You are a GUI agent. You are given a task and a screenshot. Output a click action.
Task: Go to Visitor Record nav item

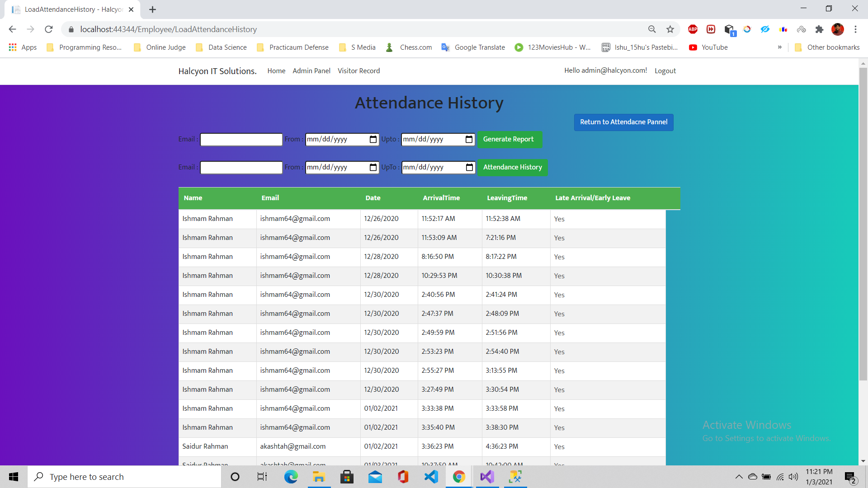(x=359, y=71)
